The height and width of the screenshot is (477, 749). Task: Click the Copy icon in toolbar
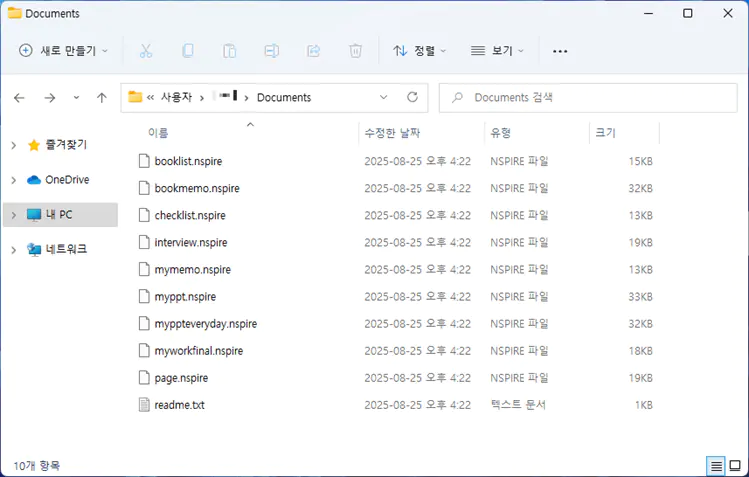pos(188,50)
